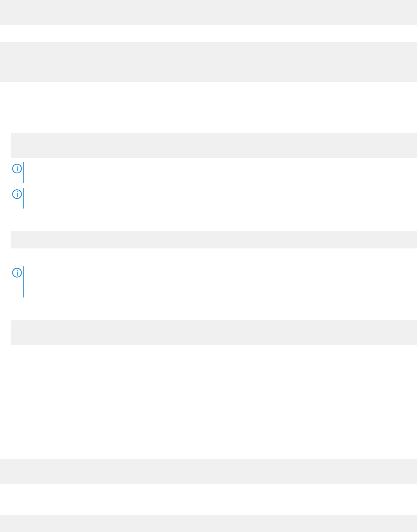
Task: Click the gray block cut off at page top
Action: point(208,12)
